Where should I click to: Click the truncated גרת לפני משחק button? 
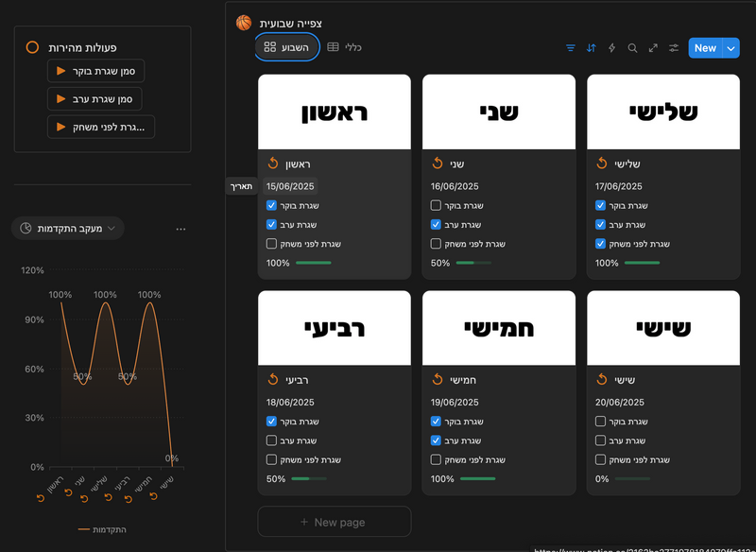pyautogui.click(x=101, y=127)
